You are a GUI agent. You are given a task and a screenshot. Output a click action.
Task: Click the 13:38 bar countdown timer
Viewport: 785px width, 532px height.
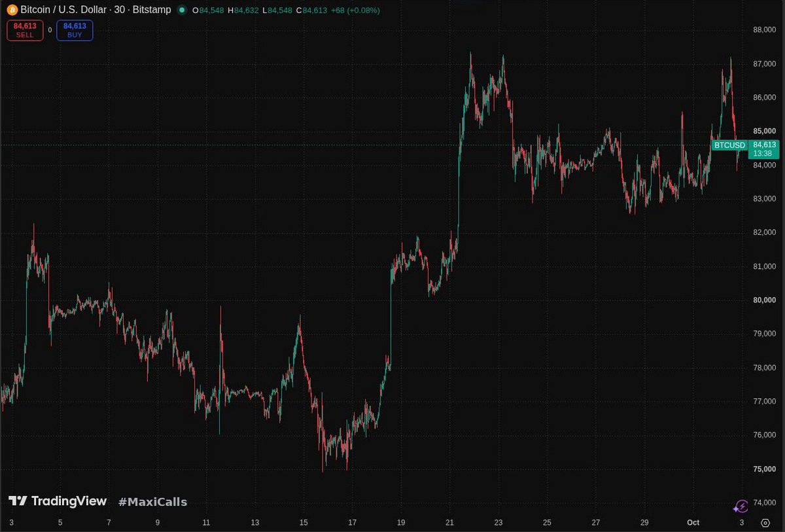762,153
